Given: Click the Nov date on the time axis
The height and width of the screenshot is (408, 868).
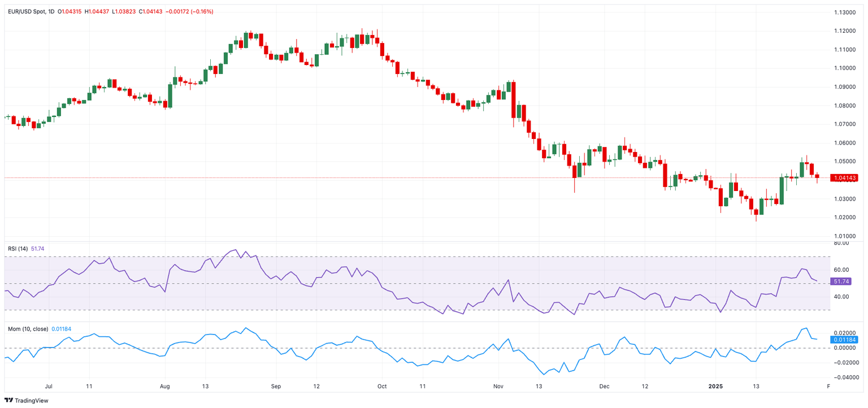Looking at the screenshot, I should [x=498, y=387].
